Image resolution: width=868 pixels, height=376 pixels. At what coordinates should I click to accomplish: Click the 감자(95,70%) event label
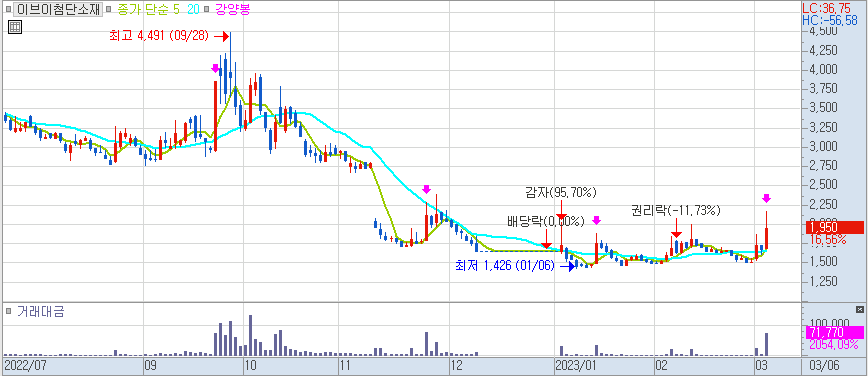click(561, 193)
